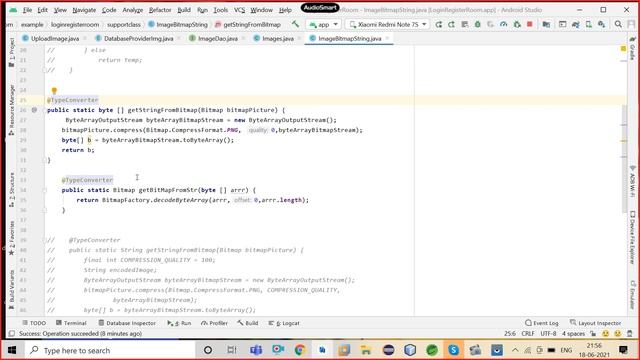Collapse the getBitMapFromStr method fold
Screen dimensions: 640x360
coord(44,190)
